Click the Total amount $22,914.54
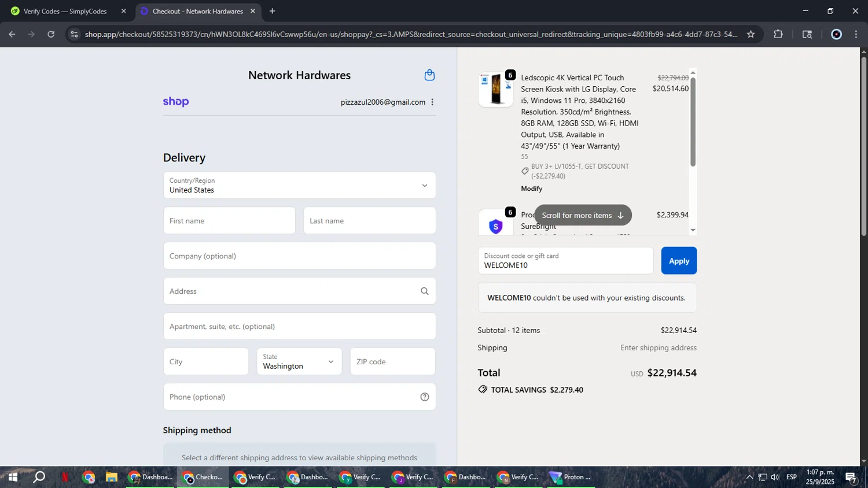This screenshot has width=868, height=488. coord(672,373)
